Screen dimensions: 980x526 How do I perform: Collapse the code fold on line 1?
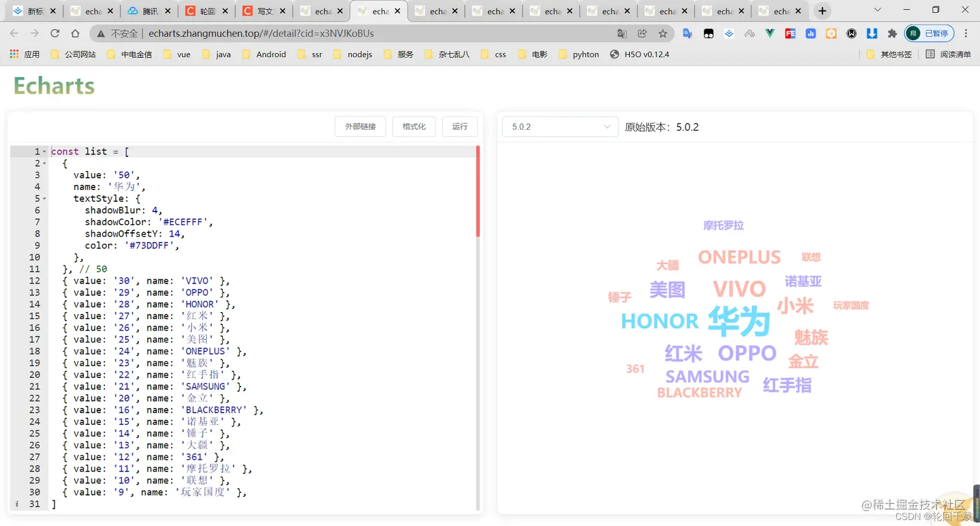(x=44, y=151)
